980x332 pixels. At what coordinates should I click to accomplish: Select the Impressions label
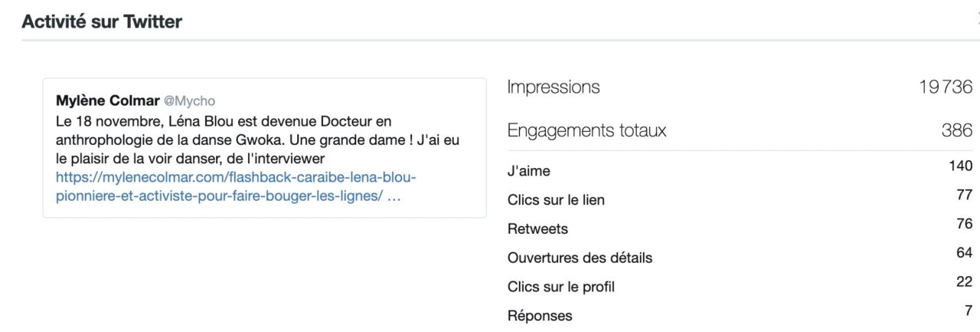(x=554, y=87)
